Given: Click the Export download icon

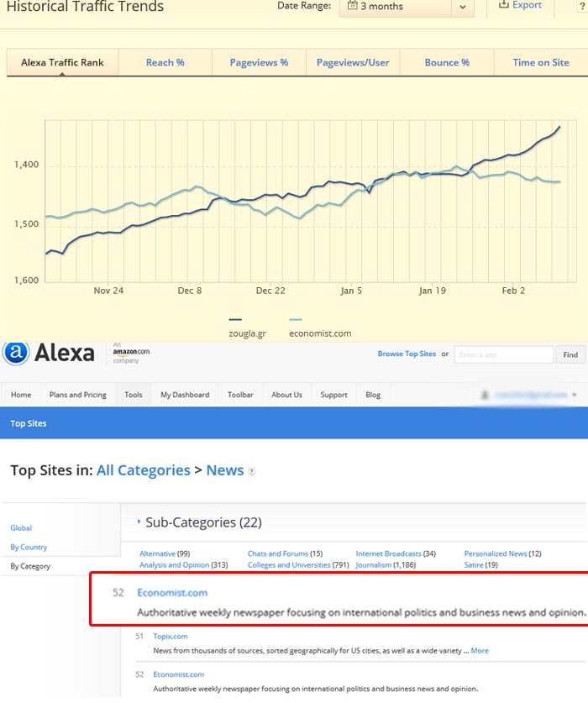Looking at the screenshot, I should tap(503, 5).
